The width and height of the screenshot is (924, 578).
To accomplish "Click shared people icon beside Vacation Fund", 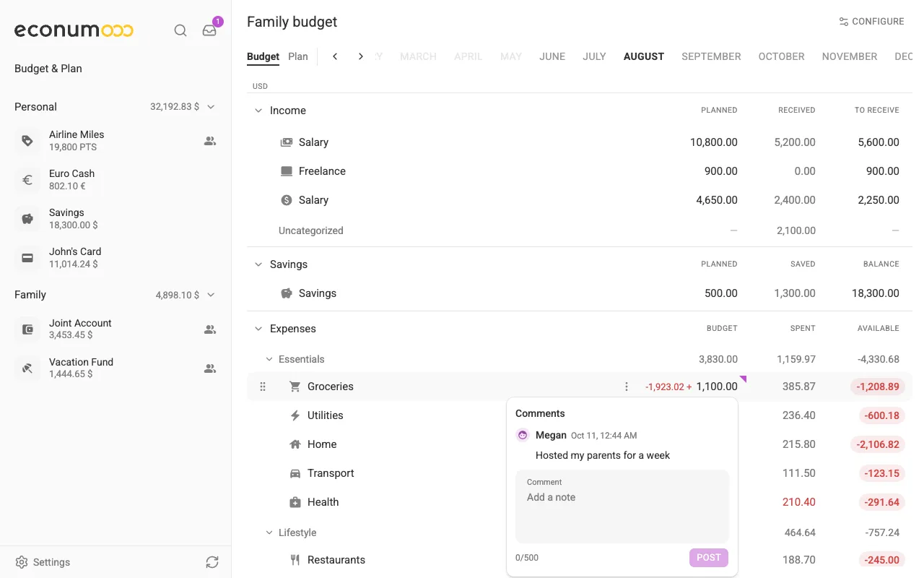I will pos(210,368).
